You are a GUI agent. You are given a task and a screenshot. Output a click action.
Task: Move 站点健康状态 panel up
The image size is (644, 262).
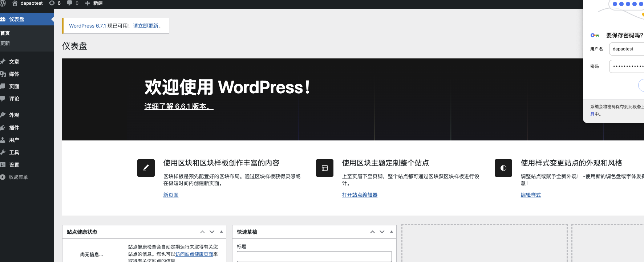coord(202,232)
